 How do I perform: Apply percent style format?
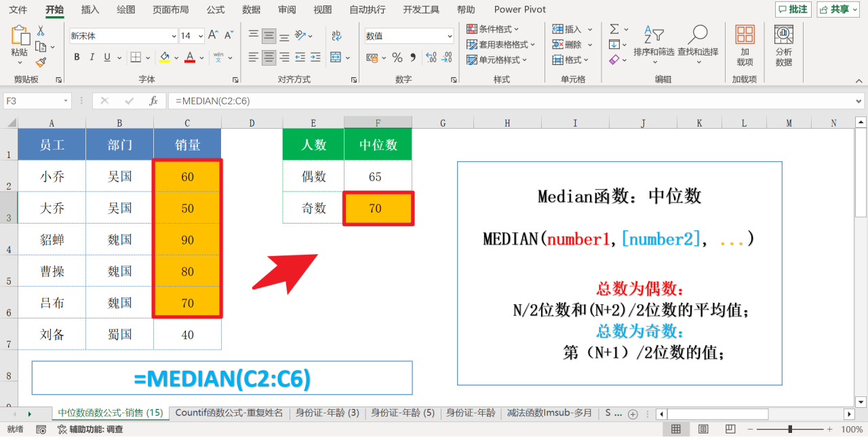[397, 58]
